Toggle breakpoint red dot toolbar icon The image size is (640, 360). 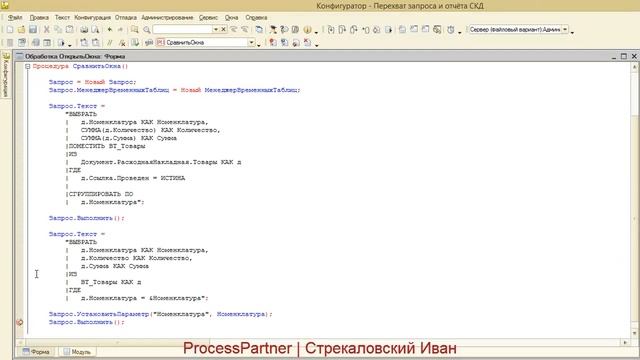pyautogui.click(x=273, y=42)
